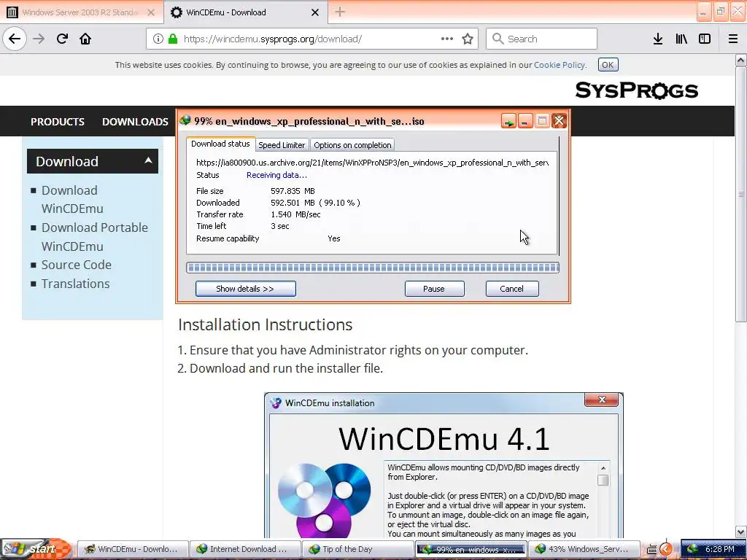Open the Source Code sidebar link
Screen dimensions: 747x560
coord(76,265)
